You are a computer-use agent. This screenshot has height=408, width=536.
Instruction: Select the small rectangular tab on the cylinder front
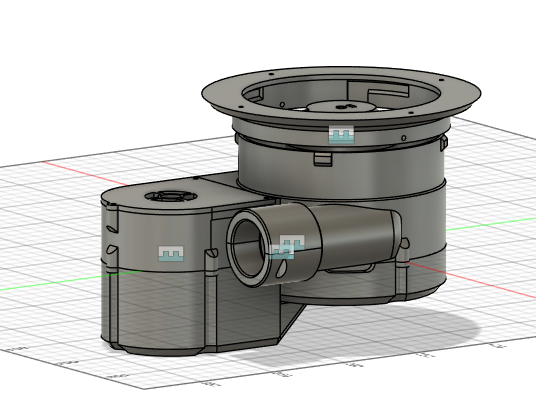tap(323, 159)
